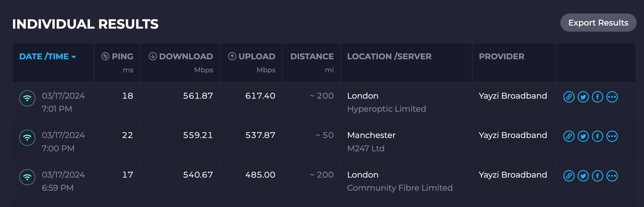The width and height of the screenshot is (644, 207).
Task: Share the Manchester result on Twitter
Action: [x=583, y=136]
